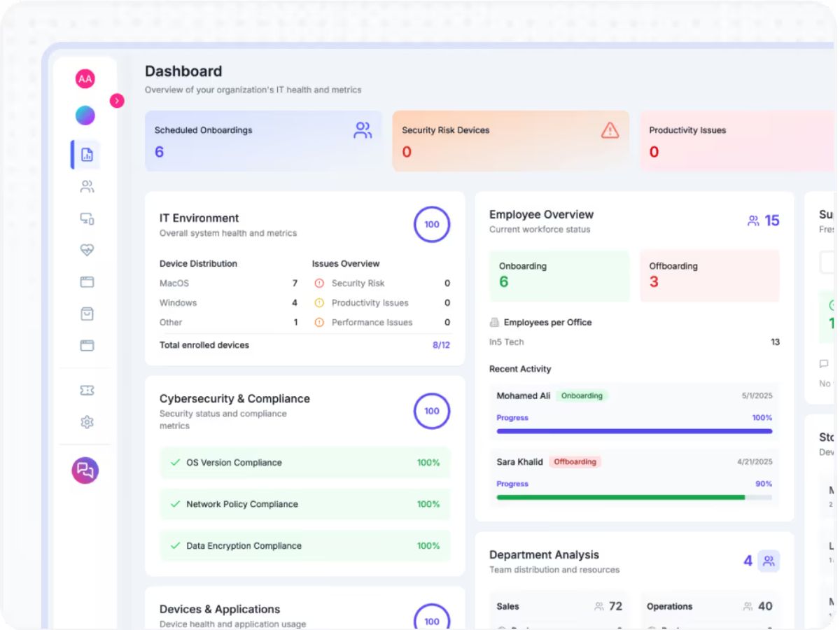
Task: Open Network Policy Compliance row
Action: [305, 504]
